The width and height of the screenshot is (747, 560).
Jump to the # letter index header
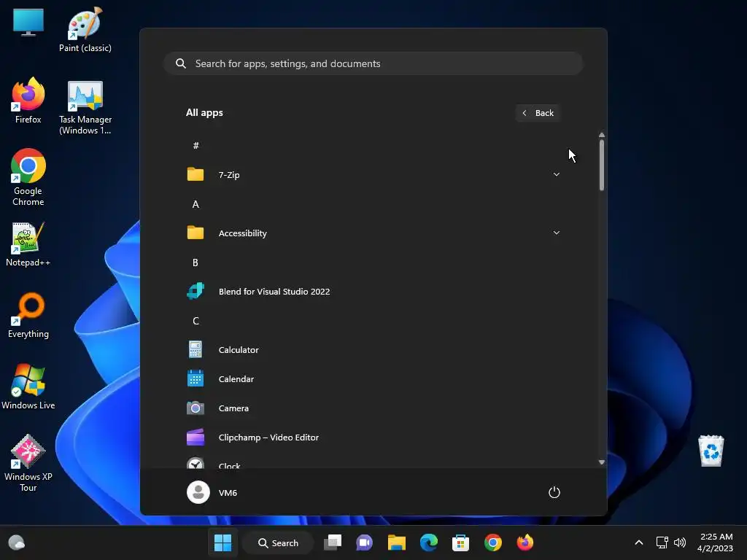pos(196,146)
